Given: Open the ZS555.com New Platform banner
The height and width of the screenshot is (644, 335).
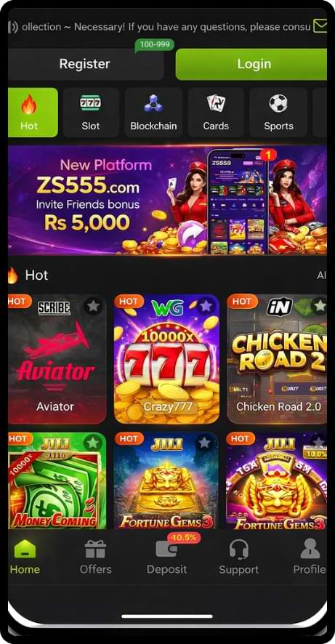Looking at the screenshot, I should pyautogui.click(x=167, y=201).
